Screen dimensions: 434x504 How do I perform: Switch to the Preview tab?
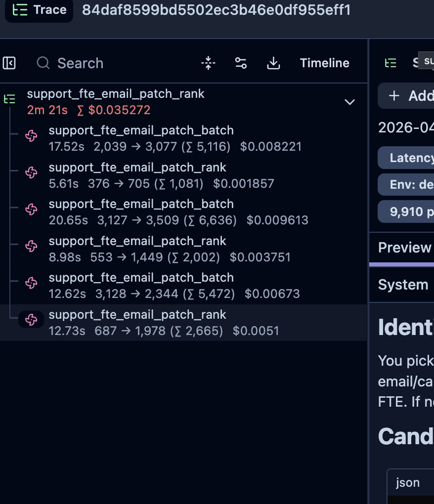(404, 248)
